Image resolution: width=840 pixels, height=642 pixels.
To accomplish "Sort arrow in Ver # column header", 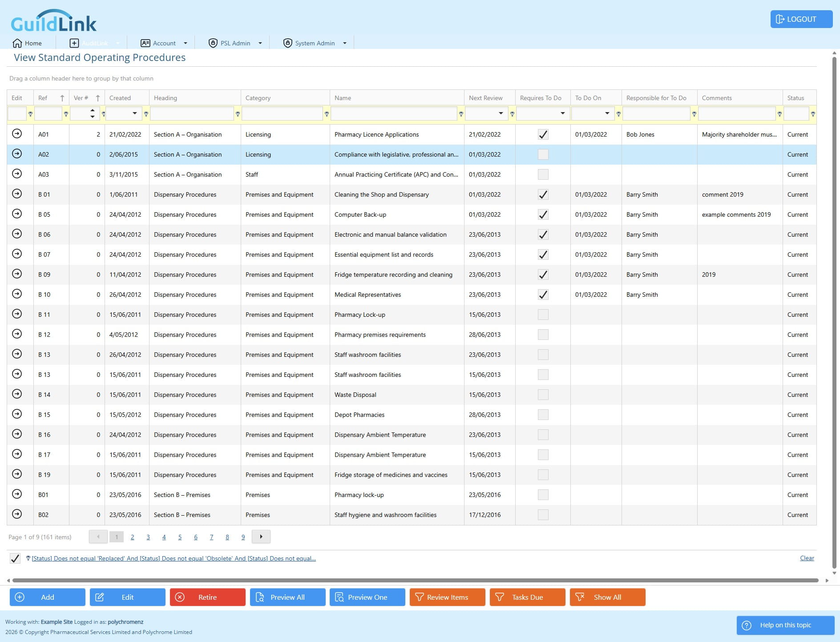I will [x=98, y=98].
